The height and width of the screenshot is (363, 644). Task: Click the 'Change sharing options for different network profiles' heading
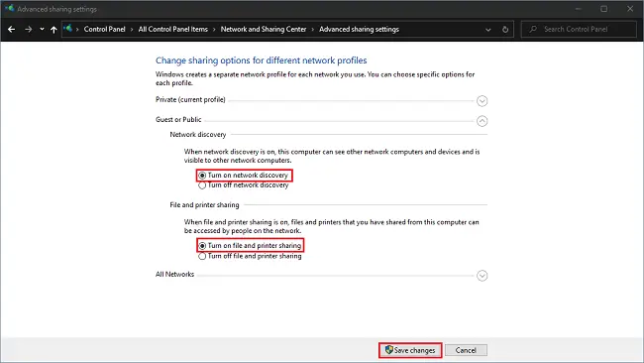[x=262, y=60]
